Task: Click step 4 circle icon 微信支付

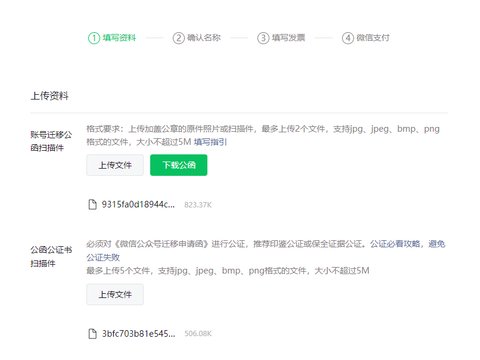Action: (x=348, y=38)
